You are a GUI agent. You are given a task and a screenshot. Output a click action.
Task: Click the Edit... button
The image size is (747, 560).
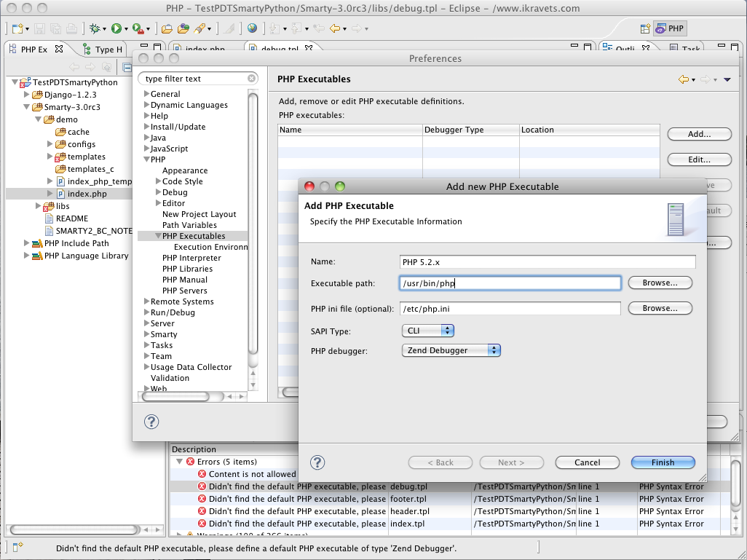(x=700, y=159)
